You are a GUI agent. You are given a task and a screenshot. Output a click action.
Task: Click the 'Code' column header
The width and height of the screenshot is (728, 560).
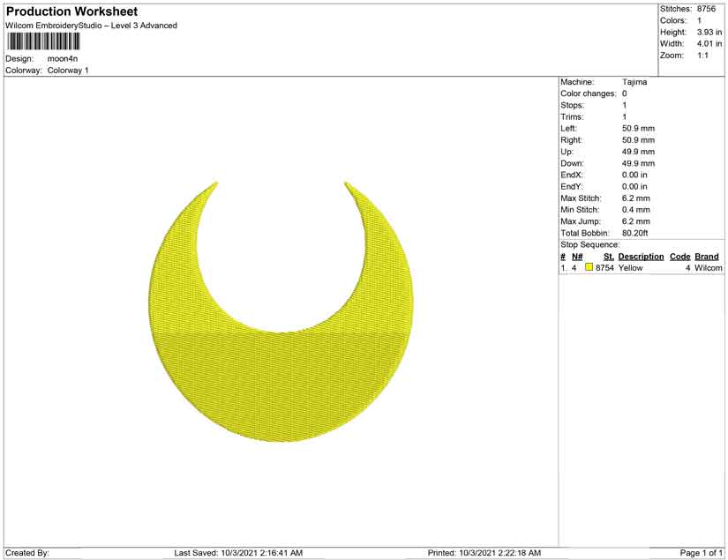[679, 257]
